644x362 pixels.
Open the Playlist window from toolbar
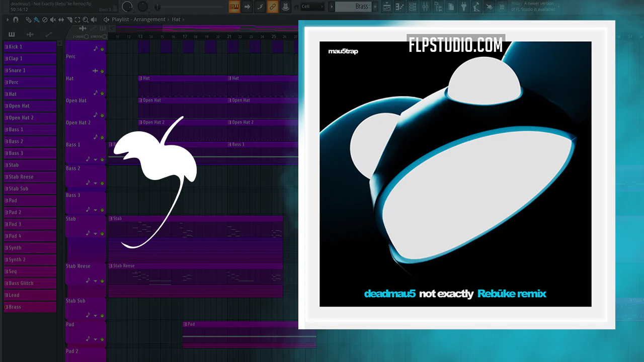click(387, 7)
